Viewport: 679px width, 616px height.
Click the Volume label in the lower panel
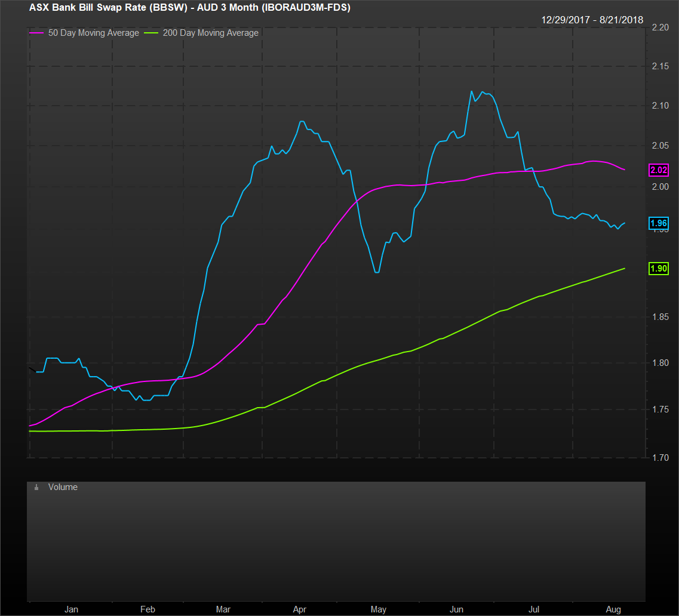click(63, 487)
